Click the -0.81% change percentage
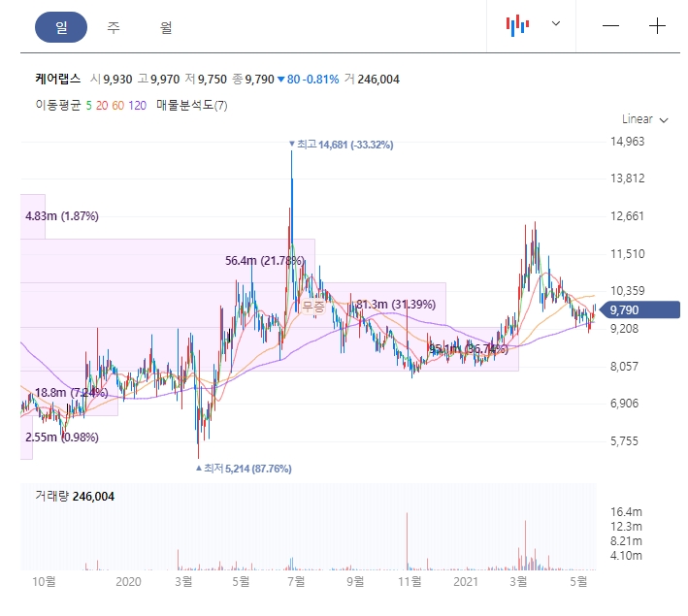Image resolution: width=688 pixels, height=616 pixels. pyautogui.click(x=321, y=80)
